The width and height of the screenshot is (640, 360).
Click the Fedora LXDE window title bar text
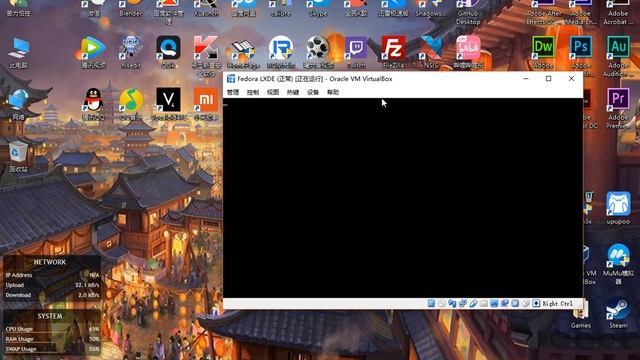point(315,79)
